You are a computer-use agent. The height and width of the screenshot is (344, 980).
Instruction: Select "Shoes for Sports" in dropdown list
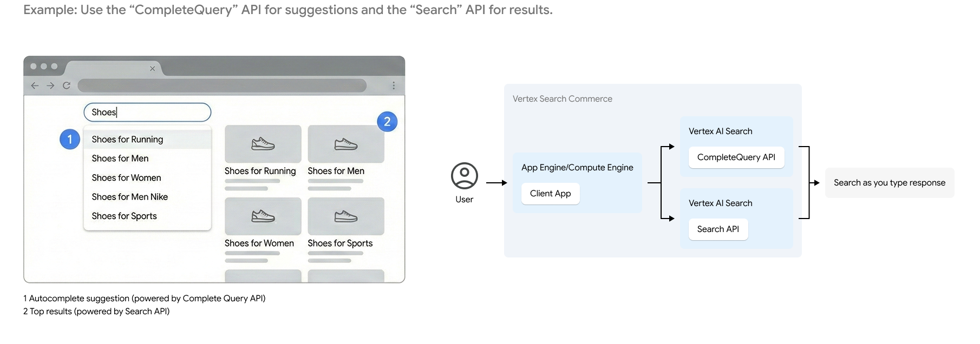click(x=124, y=216)
